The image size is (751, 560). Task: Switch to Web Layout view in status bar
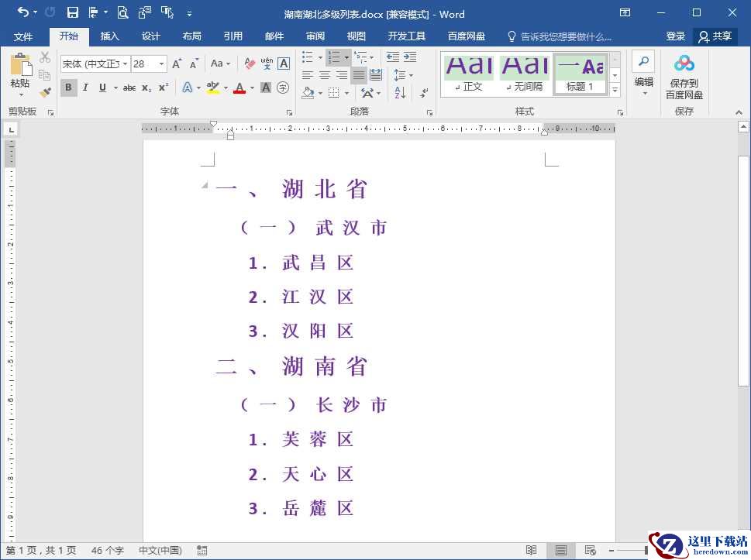tap(590, 551)
